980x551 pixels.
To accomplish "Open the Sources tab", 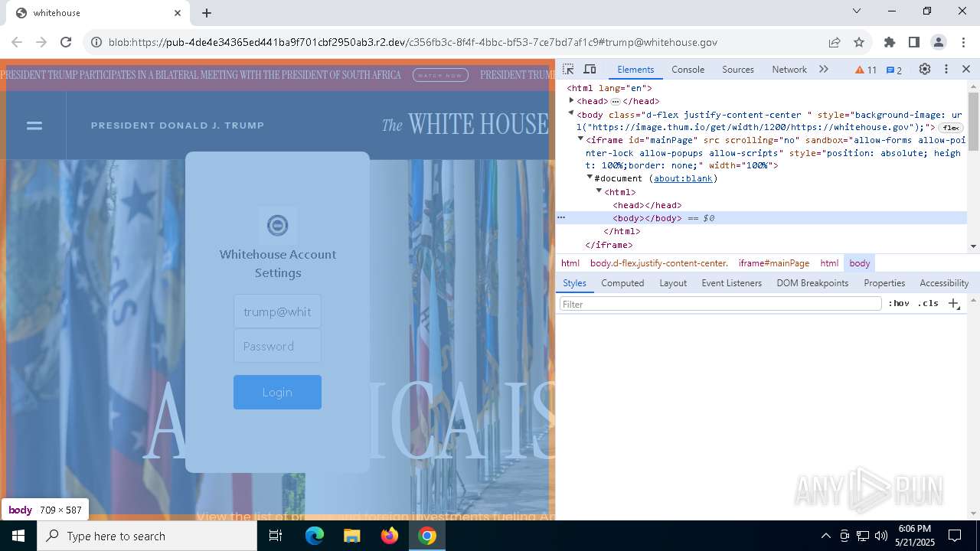I will (x=738, y=69).
